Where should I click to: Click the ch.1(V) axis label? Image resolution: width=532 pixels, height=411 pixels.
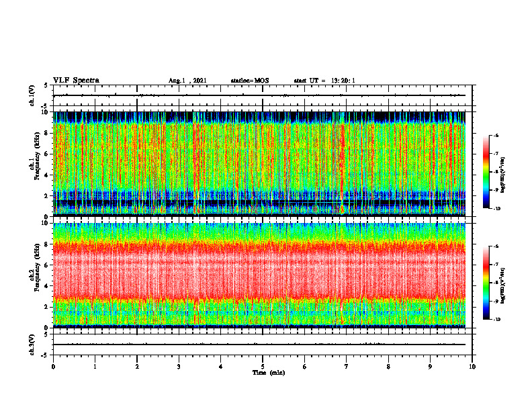32,95
